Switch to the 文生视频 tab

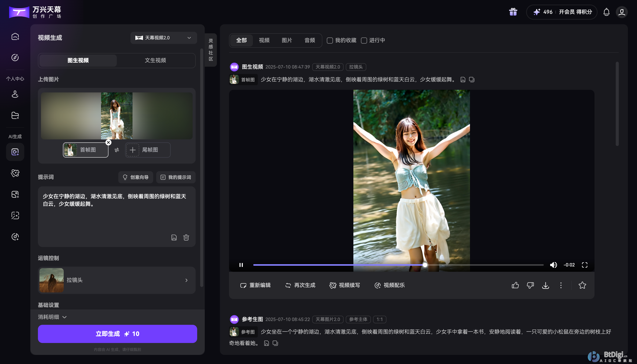[155, 60]
